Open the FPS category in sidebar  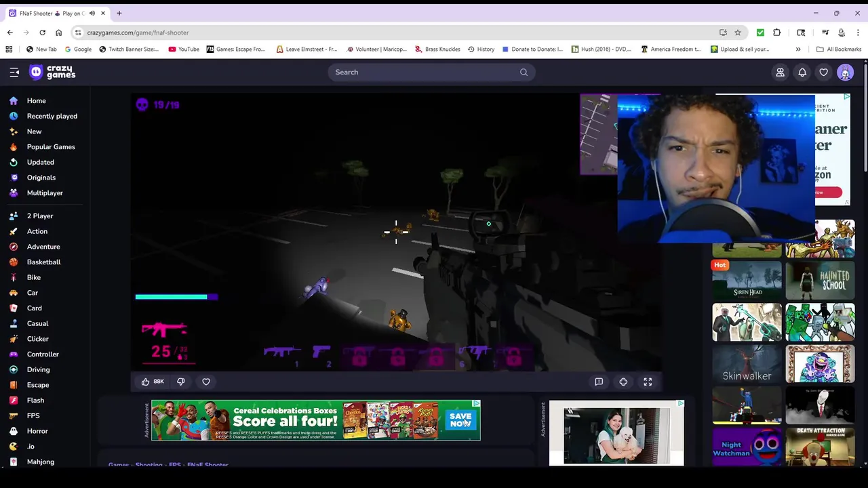[33, 415]
